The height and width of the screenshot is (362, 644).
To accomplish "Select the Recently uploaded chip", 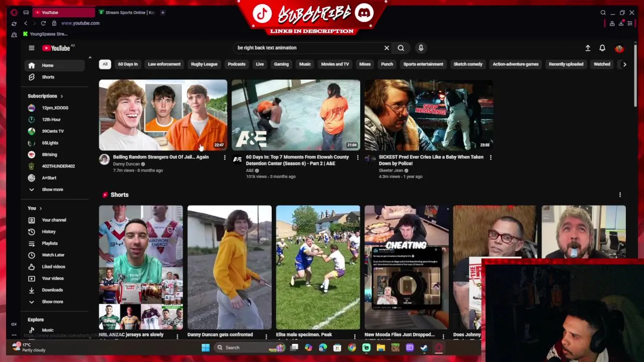I will 566,64.
